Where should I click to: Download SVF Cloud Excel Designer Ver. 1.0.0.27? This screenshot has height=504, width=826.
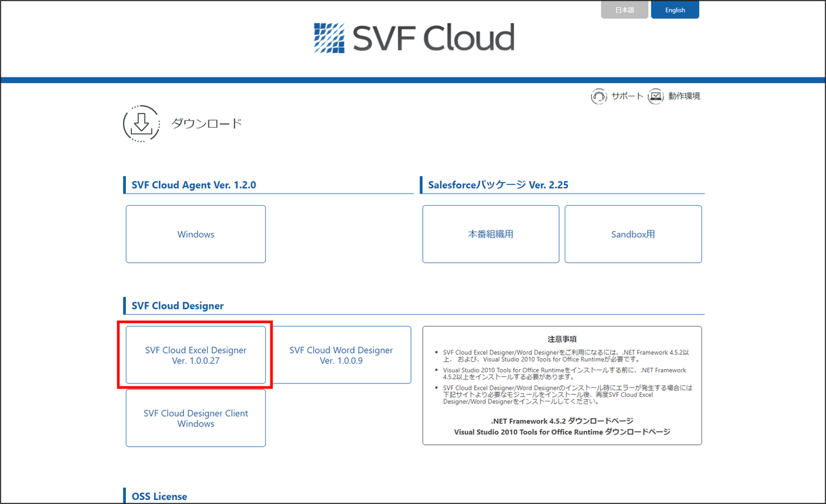[196, 355]
